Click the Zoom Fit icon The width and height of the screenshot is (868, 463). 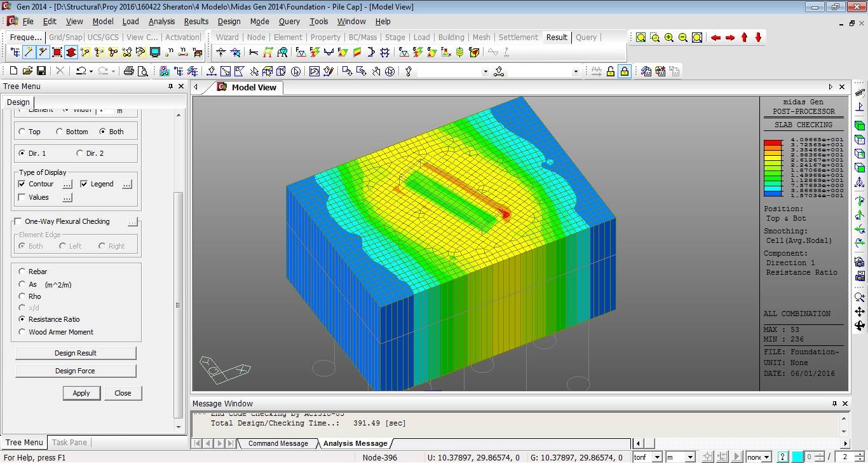pyautogui.click(x=641, y=38)
